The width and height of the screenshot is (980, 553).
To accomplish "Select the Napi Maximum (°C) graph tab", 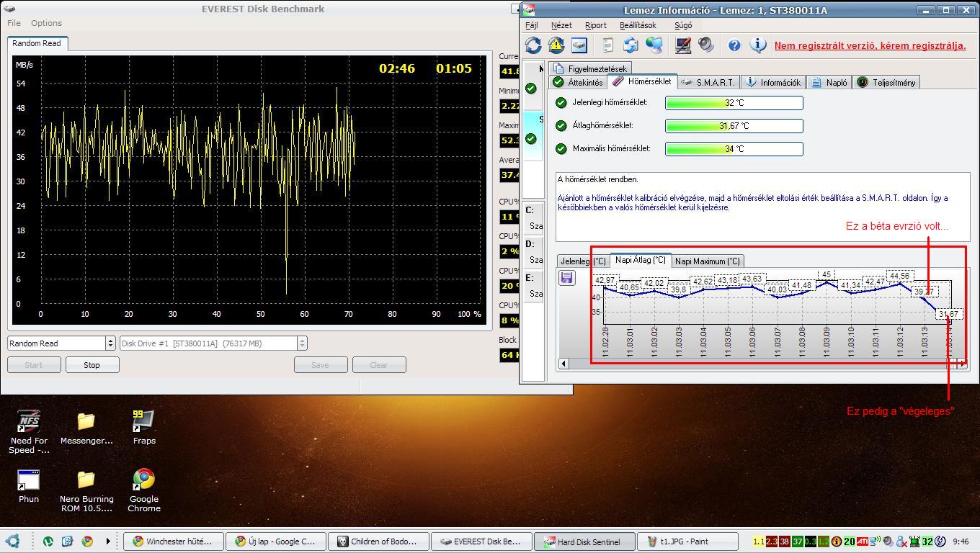I will coord(707,261).
